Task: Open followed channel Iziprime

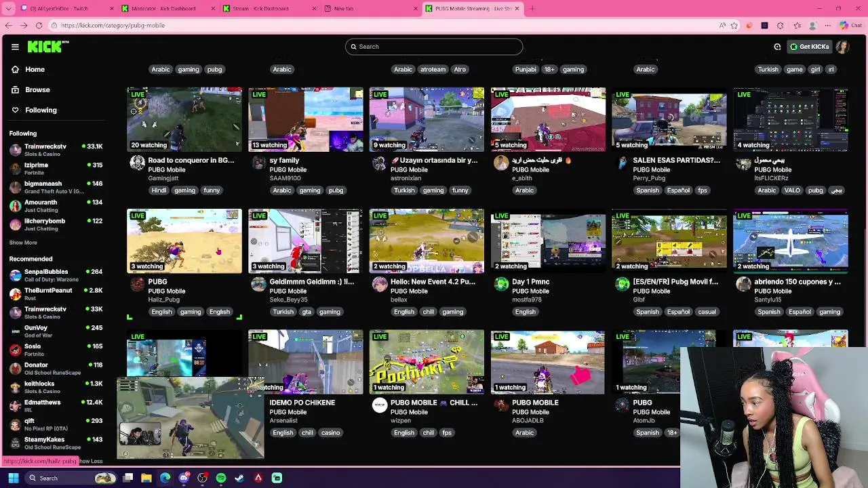Action: (x=54, y=168)
